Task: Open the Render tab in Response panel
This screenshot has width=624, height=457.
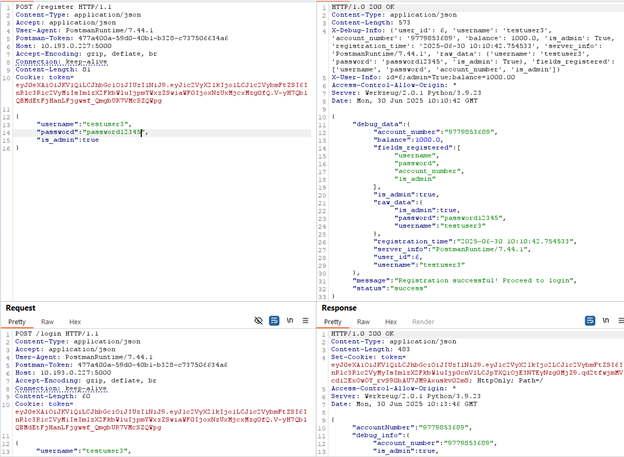Action: [x=422, y=322]
